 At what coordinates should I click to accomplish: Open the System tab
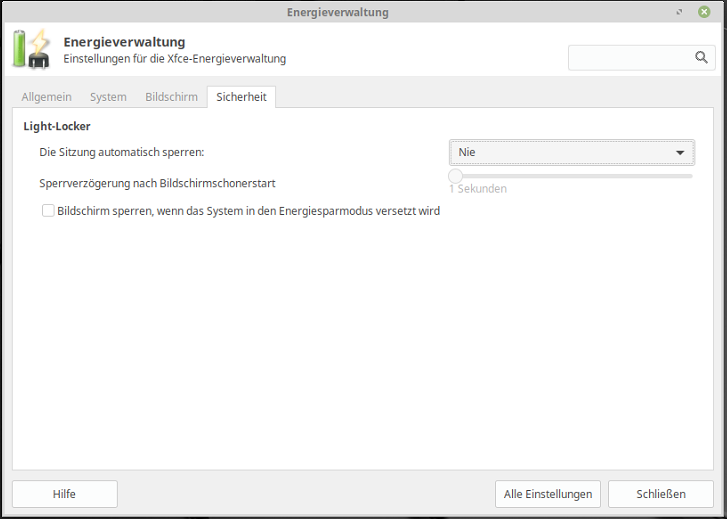coord(108,97)
